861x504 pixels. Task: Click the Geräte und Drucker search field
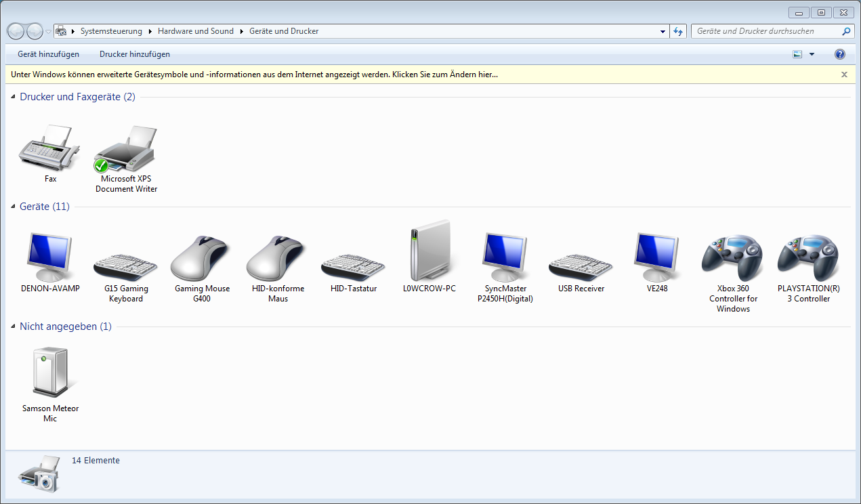click(765, 31)
